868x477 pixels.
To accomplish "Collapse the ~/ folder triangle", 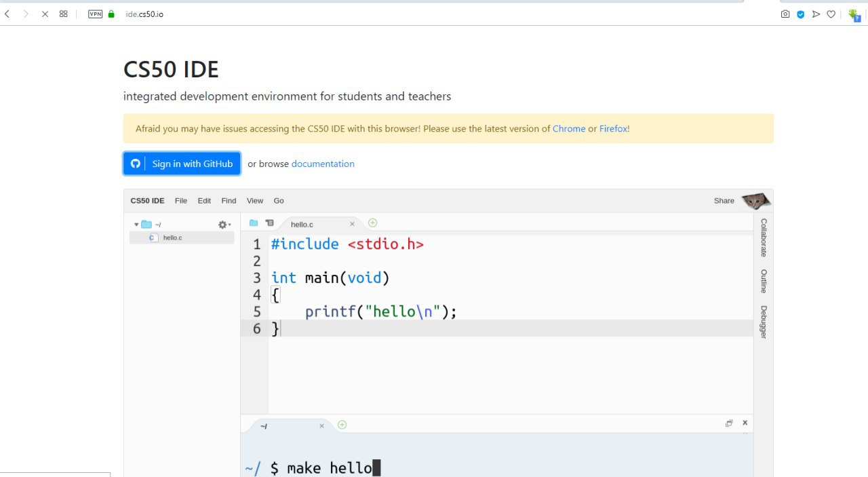I will click(136, 225).
